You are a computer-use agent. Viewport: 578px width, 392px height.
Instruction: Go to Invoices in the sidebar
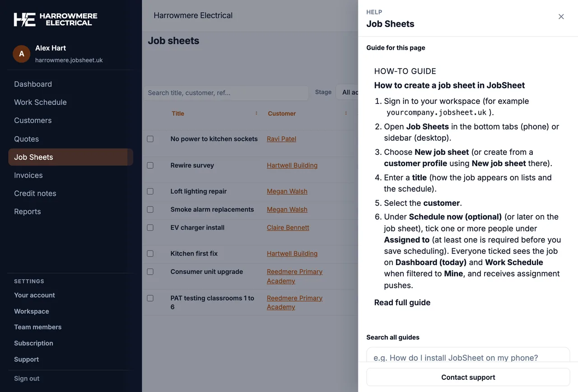point(28,175)
